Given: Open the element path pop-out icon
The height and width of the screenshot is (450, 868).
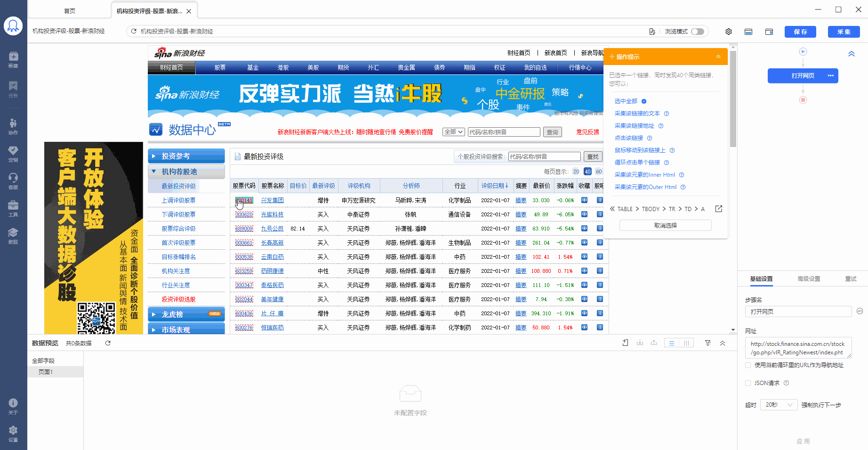Looking at the screenshot, I should (719, 209).
